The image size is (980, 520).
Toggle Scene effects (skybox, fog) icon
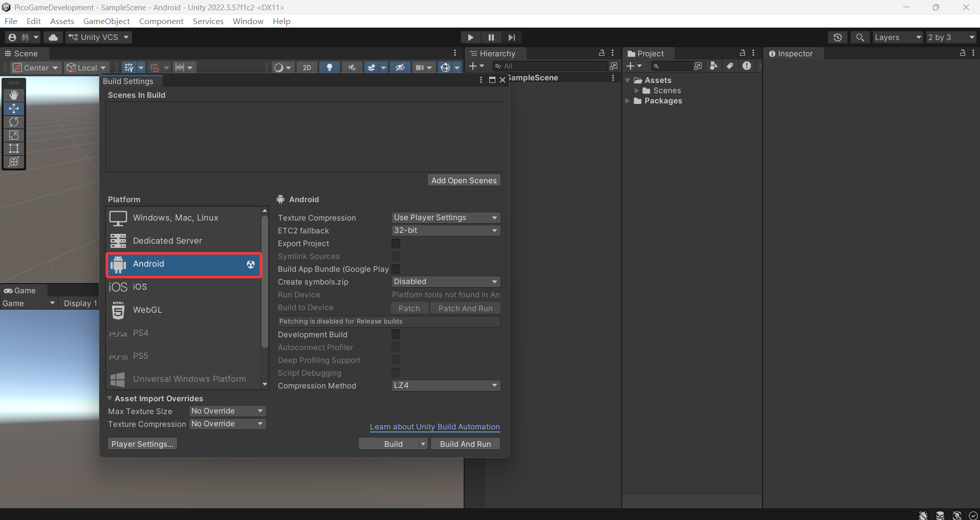tap(372, 68)
